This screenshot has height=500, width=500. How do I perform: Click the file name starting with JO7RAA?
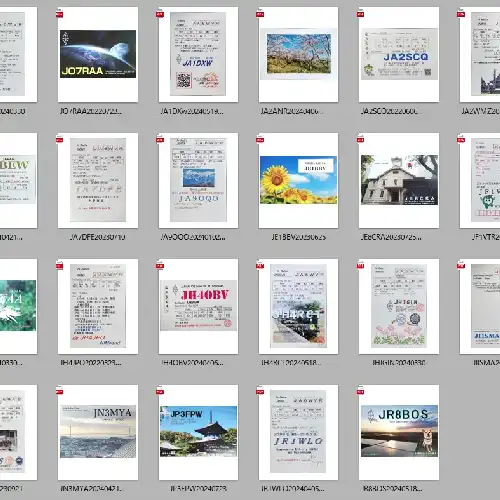pyautogui.click(x=91, y=111)
